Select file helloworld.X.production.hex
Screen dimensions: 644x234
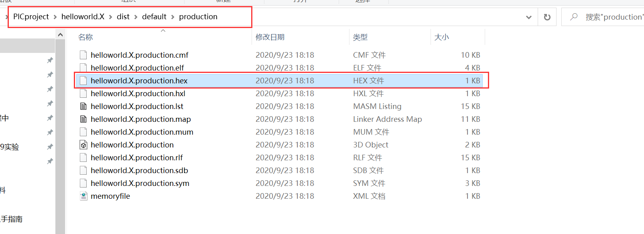tap(139, 81)
